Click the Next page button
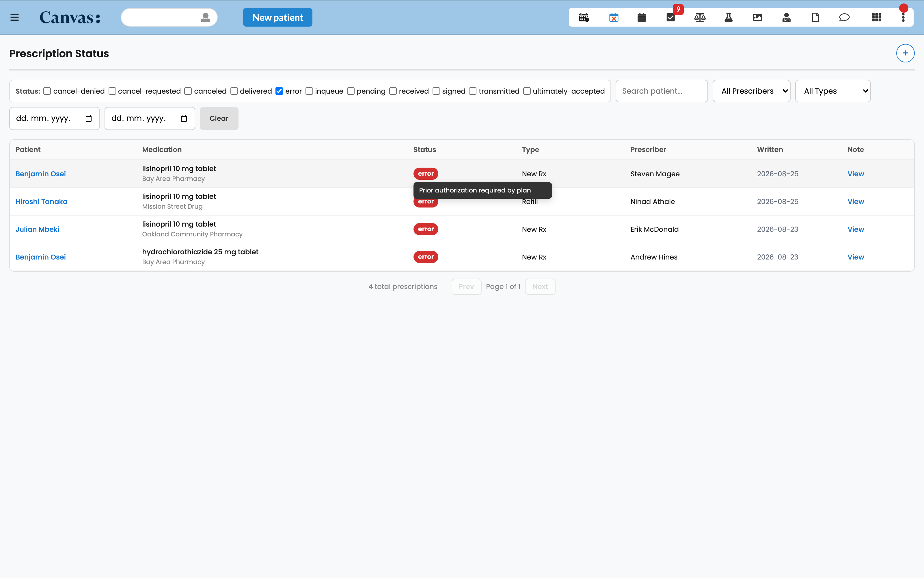Screen dimensions: 924x578 tap(540, 287)
